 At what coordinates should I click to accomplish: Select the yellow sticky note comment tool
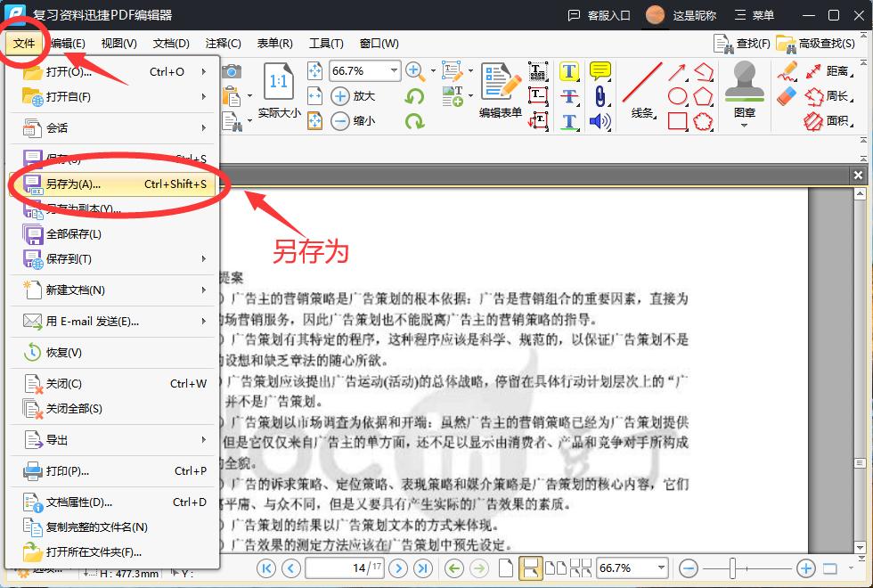pos(600,71)
